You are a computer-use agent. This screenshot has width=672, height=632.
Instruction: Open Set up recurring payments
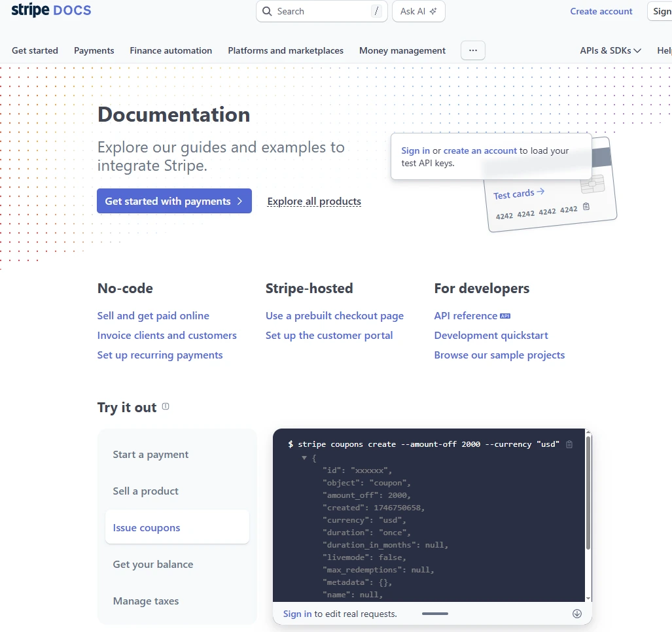160,355
